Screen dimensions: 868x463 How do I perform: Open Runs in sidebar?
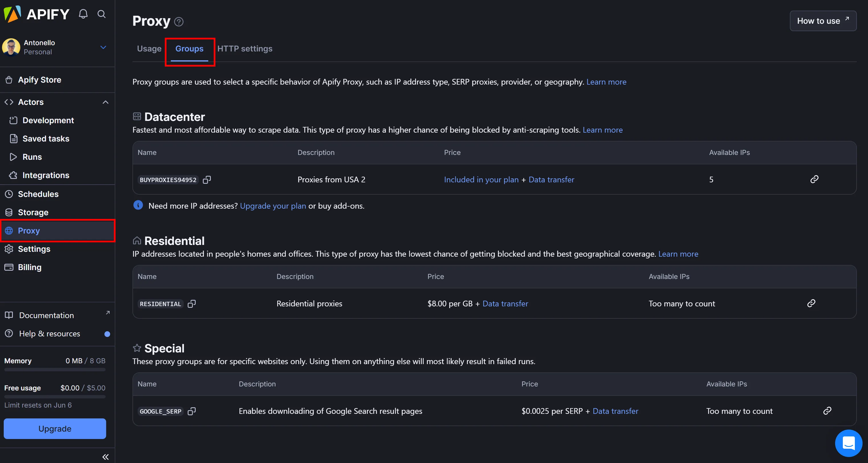57,157
